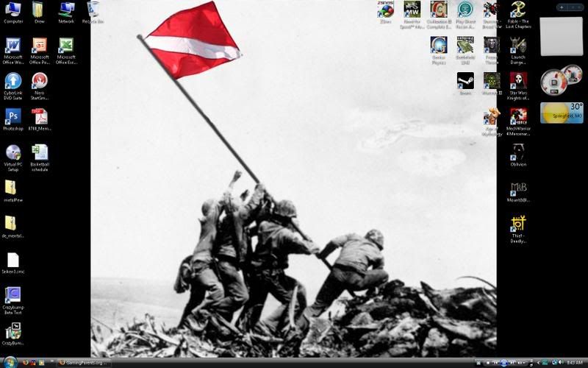Screen dimensions: 588x368
Task: Open Fable - The Lost Chapters shortcut
Action: tap(518, 10)
